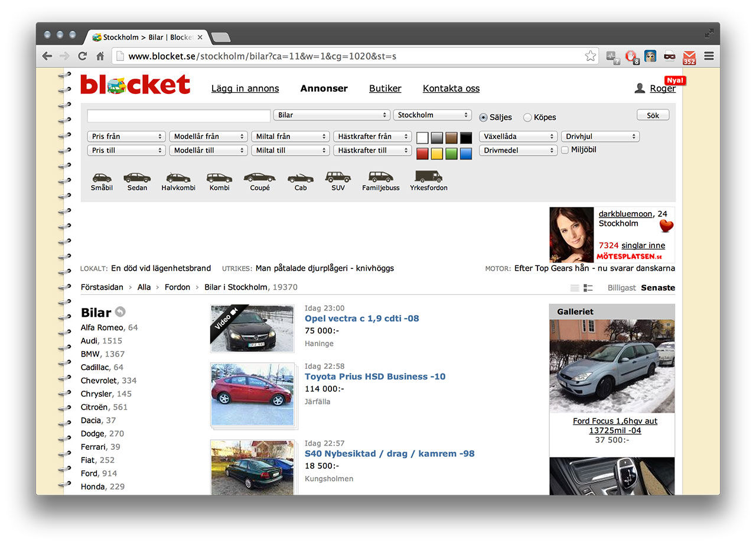Open the Växellåda dropdown
This screenshot has width=756, height=545.
(518, 137)
